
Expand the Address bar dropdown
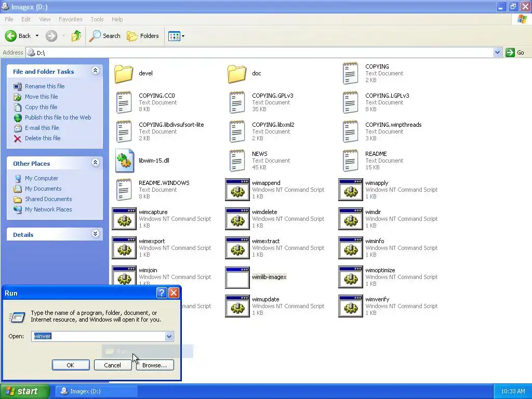[x=497, y=52]
